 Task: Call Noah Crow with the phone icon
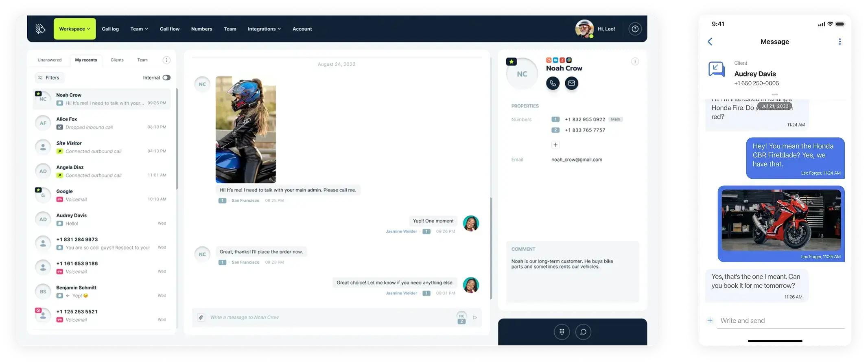click(x=552, y=83)
